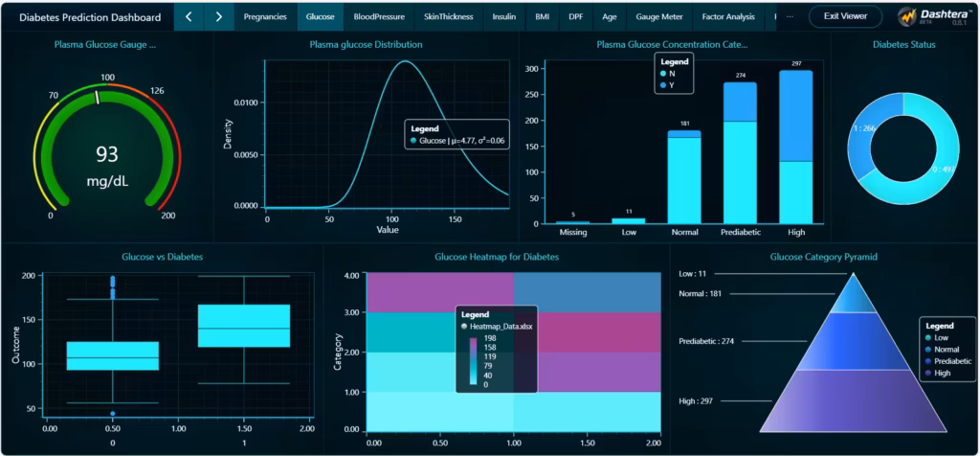Click the 'Prediabetic : 274' pyramid label
The height and width of the screenshot is (456, 980).
[705, 341]
